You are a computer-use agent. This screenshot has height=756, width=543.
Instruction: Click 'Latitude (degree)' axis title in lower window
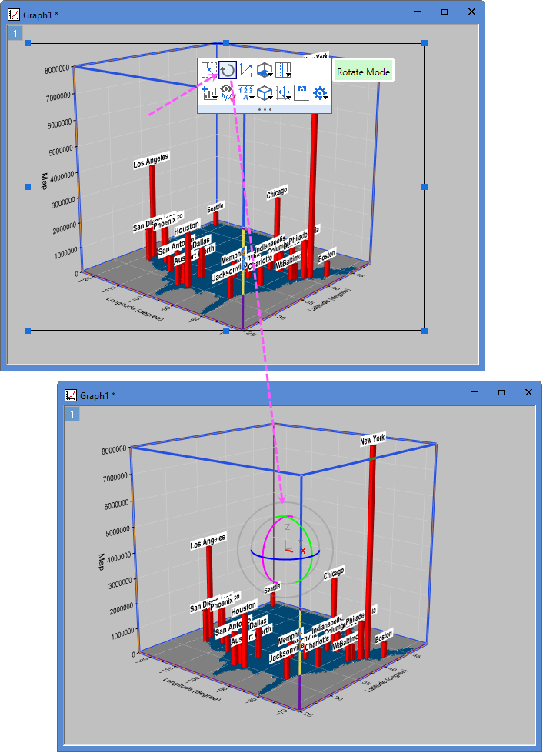coord(386,681)
